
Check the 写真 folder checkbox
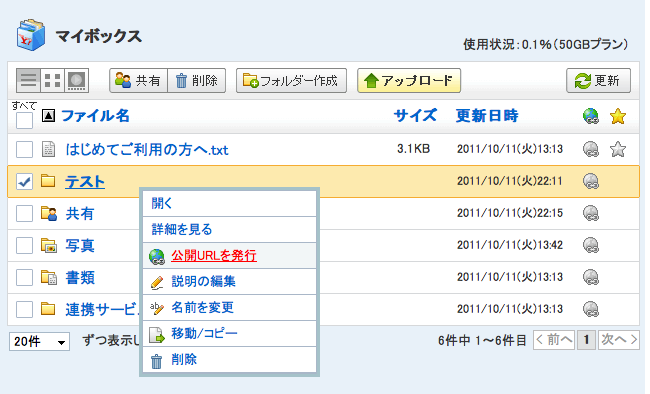[24, 245]
